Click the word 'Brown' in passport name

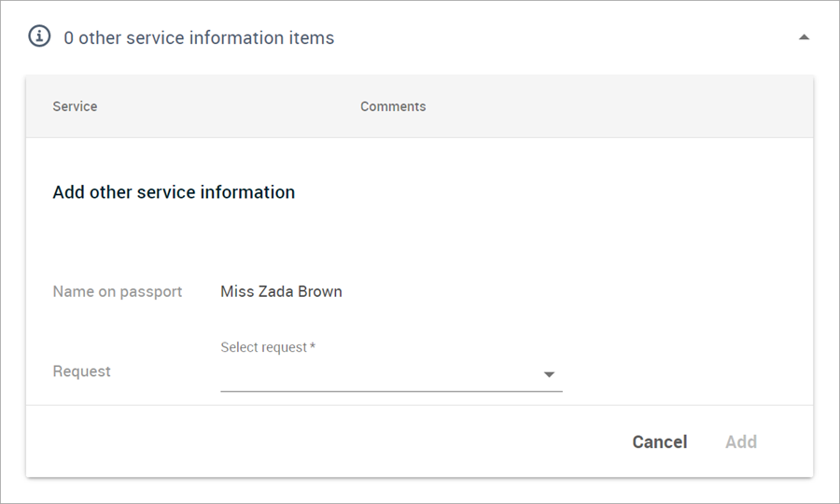tap(320, 291)
